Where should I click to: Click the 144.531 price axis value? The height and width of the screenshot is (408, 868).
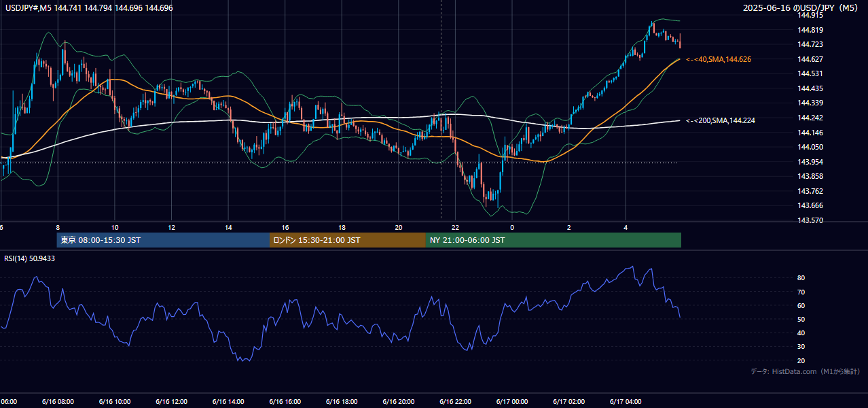pos(810,73)
